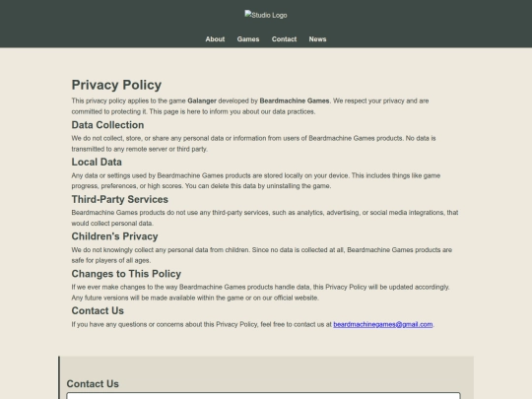The width and height of the screenshot is (532, 399).
Task: Navigate to News in header
Action: [317, 39]
